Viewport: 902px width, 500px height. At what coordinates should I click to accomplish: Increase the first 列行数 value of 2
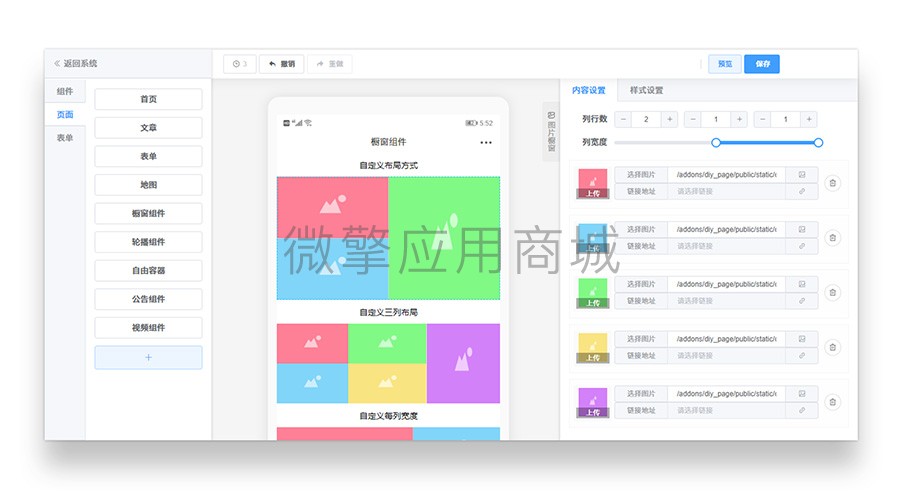670,119
